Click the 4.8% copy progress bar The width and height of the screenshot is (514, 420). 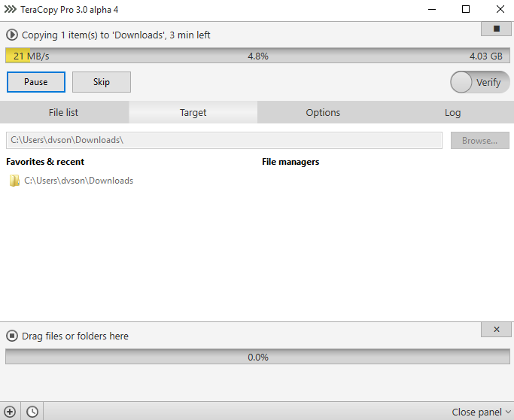click(x=257, y=56)
